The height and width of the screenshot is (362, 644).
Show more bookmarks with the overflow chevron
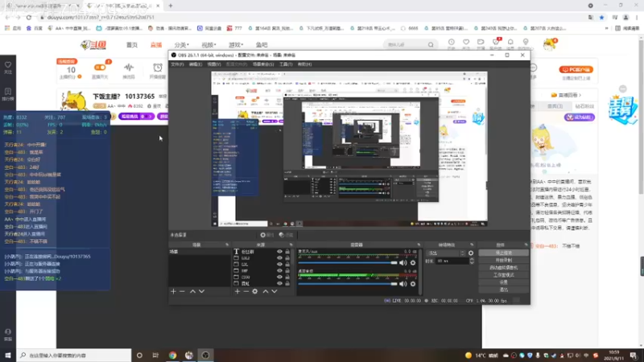(607, 28)
